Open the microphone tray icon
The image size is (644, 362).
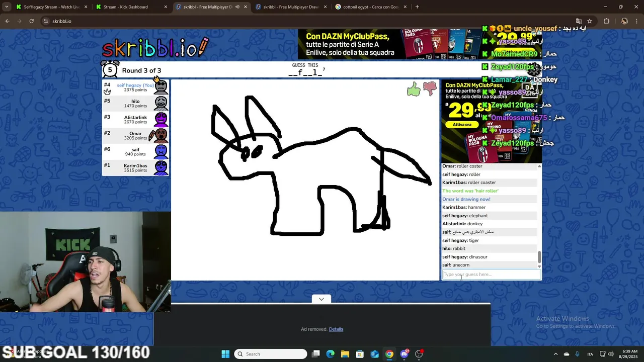(x=577, y=354)
